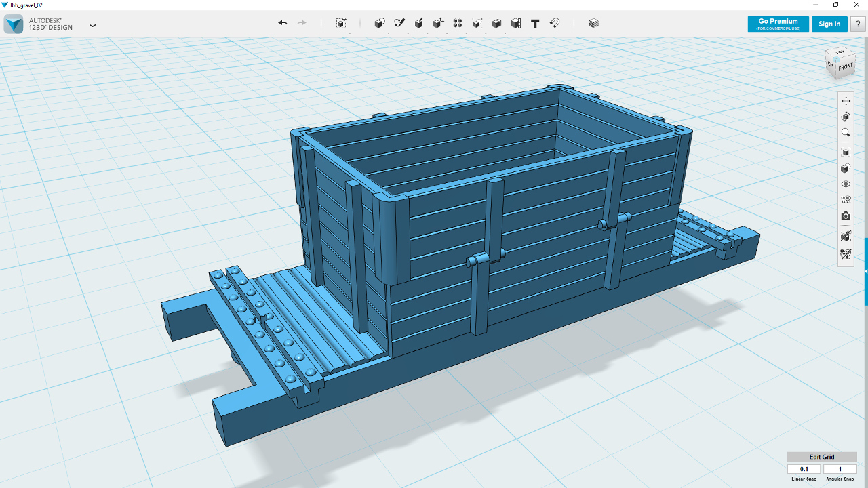Click Fit view to model
This screenshot has width=868, height=488.
point(846,152)
